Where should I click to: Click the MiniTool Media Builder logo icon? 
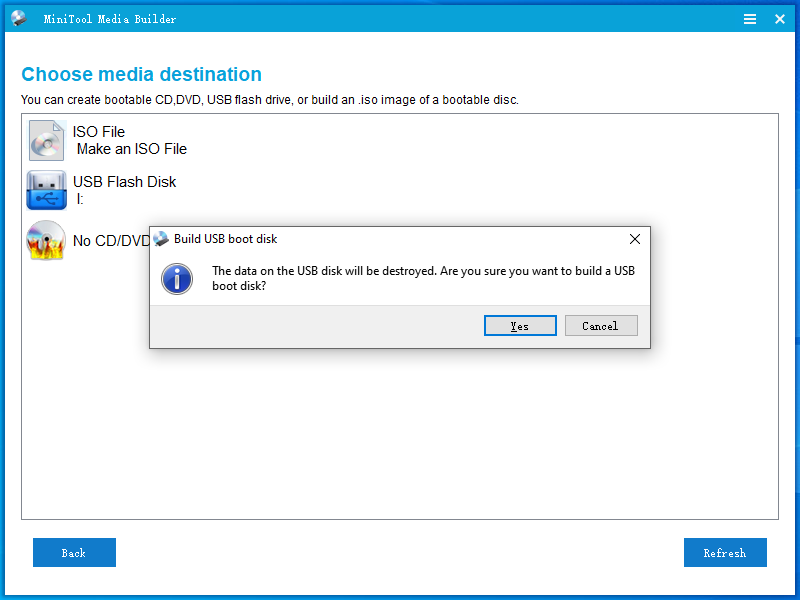19,18
